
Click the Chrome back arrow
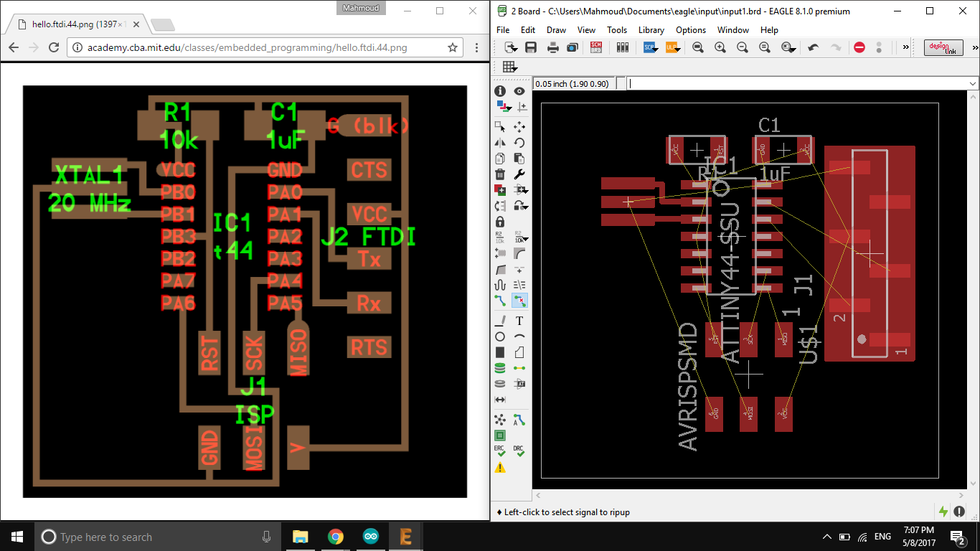14,47
